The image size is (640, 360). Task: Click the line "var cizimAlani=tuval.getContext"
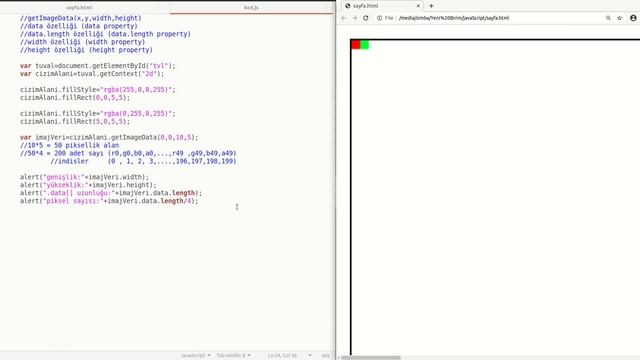click(92, 74)
